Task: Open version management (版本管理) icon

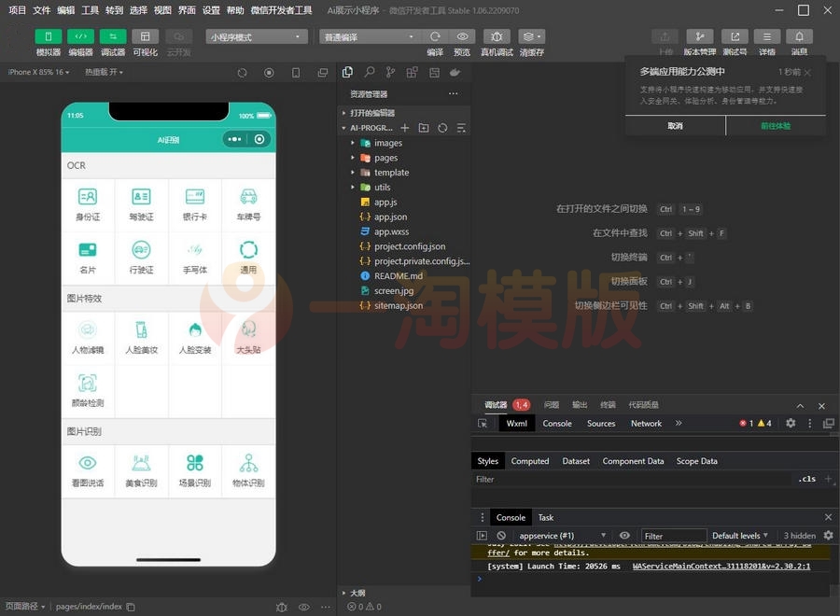Action: 700,36
